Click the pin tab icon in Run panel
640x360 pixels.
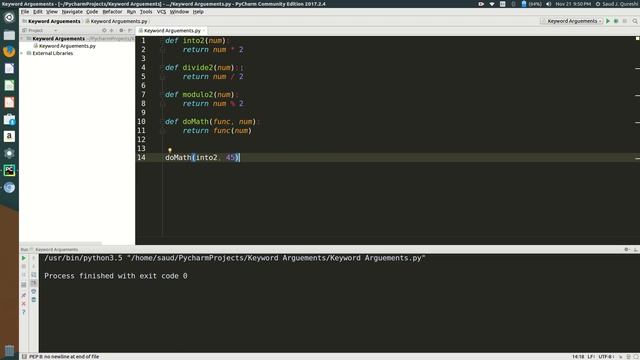coord(24,295)
